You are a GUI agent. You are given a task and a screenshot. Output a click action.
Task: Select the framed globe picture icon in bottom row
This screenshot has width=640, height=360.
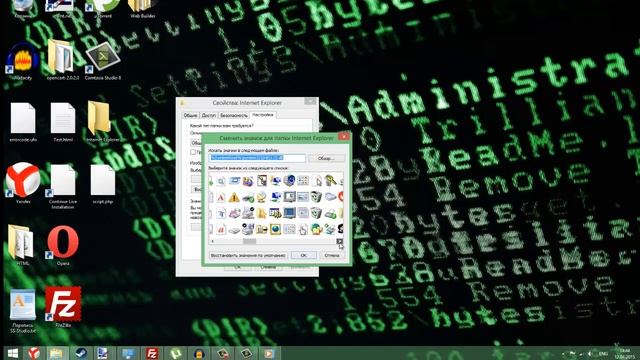(276, 229)
